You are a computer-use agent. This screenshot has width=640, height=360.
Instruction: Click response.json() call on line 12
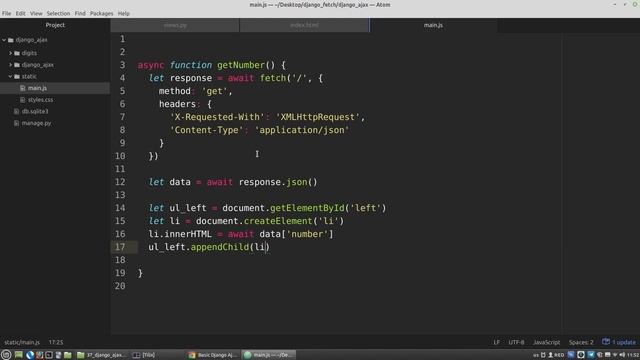click(278, 182)
